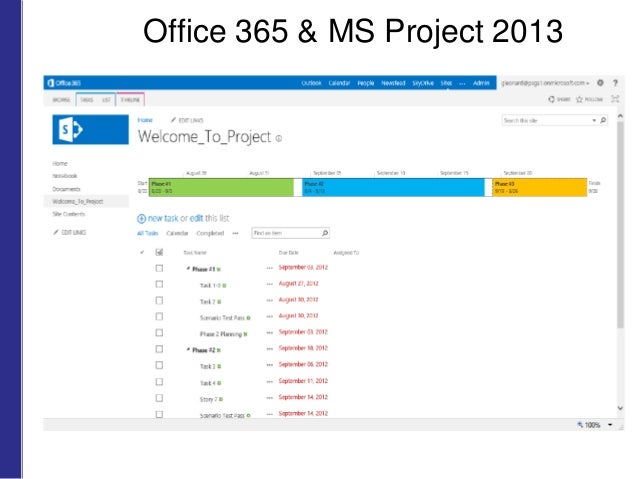This screenshot has height=479, width=638.
Task: Click the Office 365 logo
Action: click(64, 83)
